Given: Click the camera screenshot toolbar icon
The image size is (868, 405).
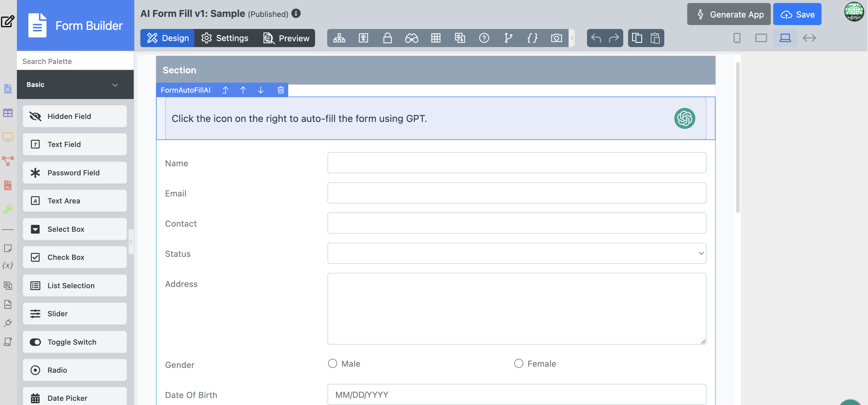Looking at the screenshot, I should click(x=556, y=38).
